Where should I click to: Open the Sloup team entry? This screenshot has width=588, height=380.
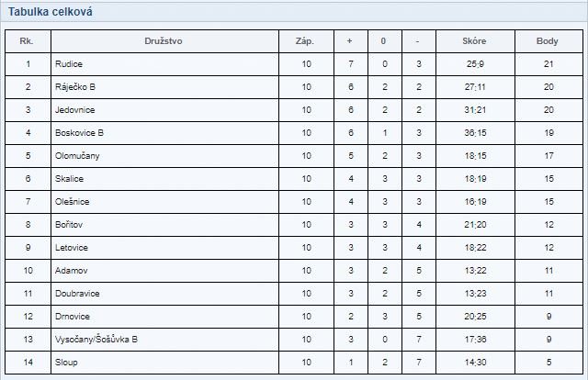pyautogui.click(x=66, y=363)
